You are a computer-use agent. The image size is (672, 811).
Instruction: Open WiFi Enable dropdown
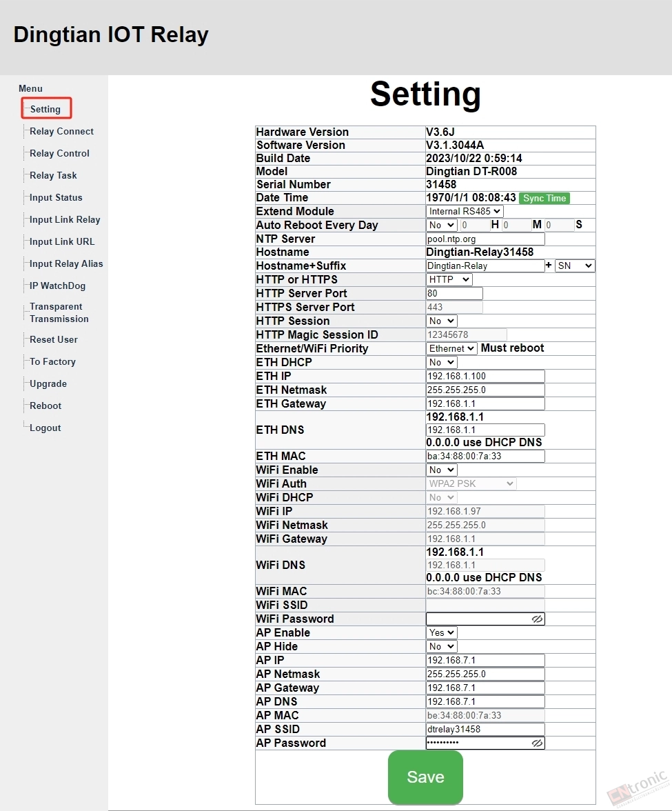tap(442, 470)
